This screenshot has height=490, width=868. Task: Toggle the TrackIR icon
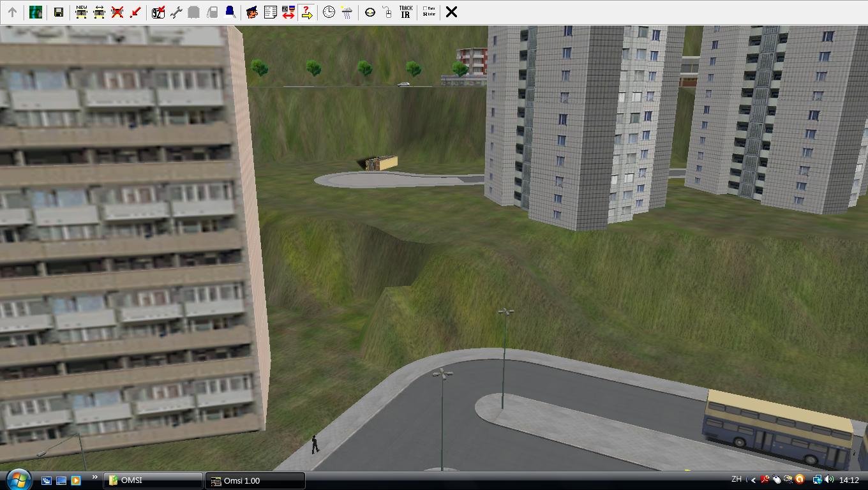(405, 12)
